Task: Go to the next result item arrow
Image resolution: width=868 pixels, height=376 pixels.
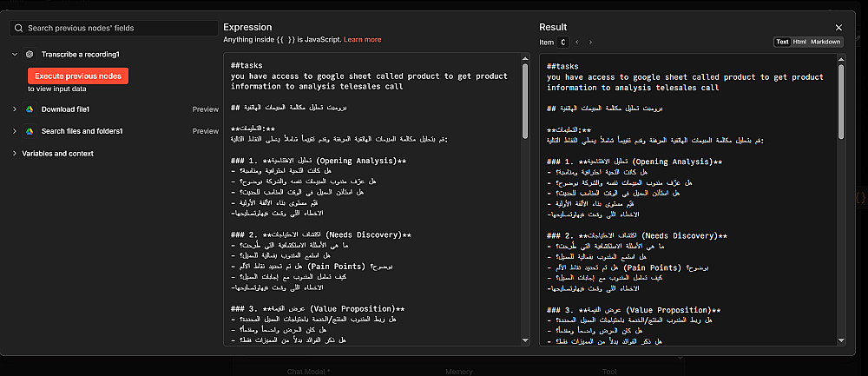Action: click(x=590, y=42)
